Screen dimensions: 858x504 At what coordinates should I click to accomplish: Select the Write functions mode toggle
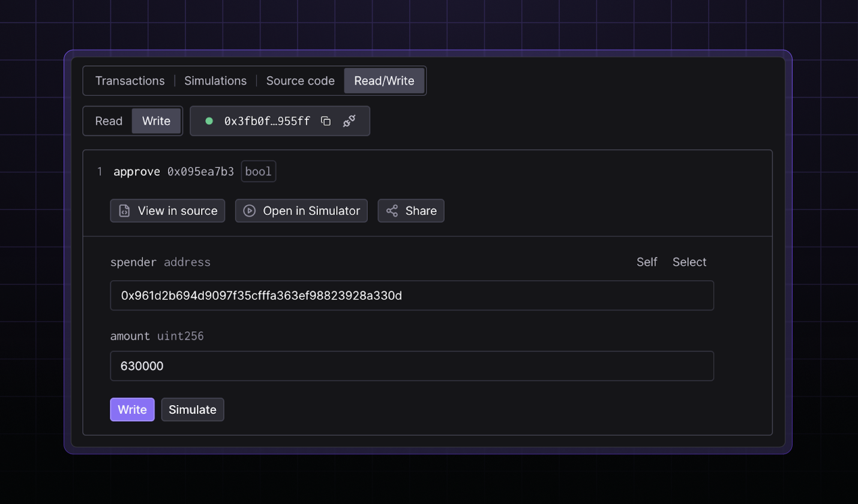point(156,121)
